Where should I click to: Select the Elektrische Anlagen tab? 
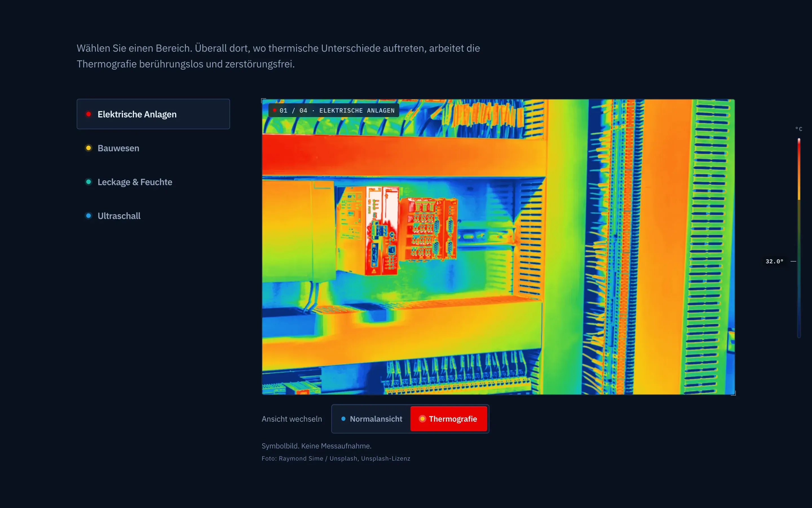(153, 114)
